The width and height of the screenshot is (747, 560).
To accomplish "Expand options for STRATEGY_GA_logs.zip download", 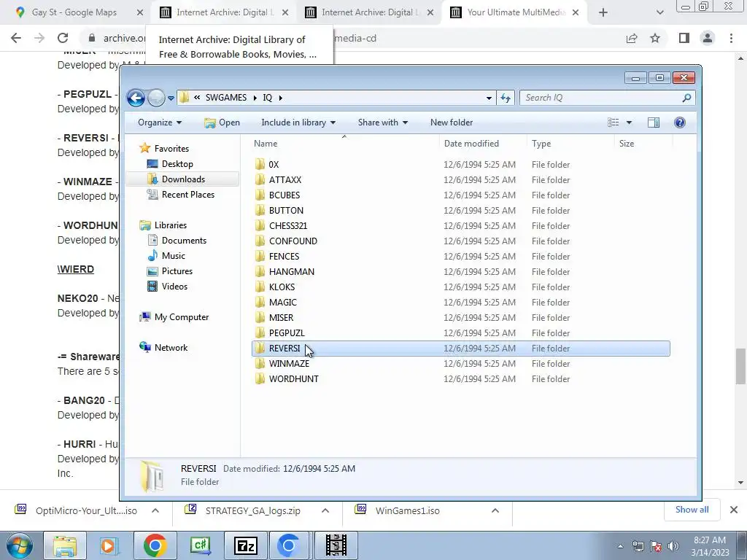I will [325, 510].
